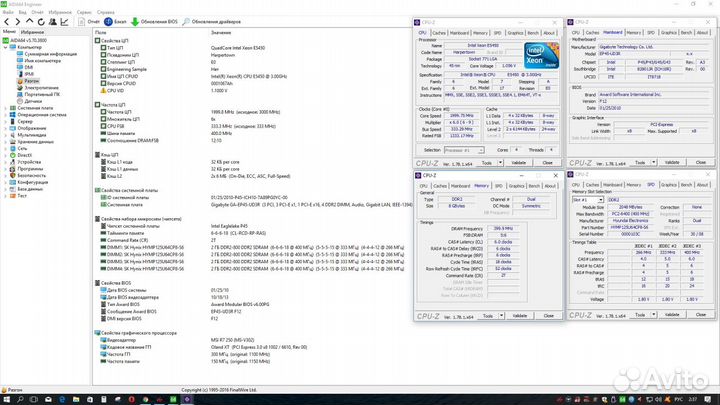Screen dimensions: 720x405
Task: Open Edge browser from the taskbar
Action: click(x=62, y=399)
